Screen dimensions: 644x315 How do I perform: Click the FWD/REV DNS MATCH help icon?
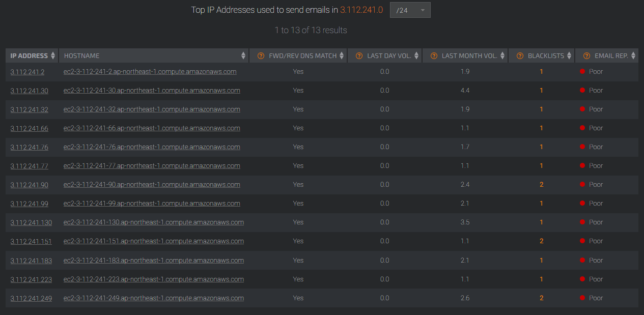[x=261, y=56]
